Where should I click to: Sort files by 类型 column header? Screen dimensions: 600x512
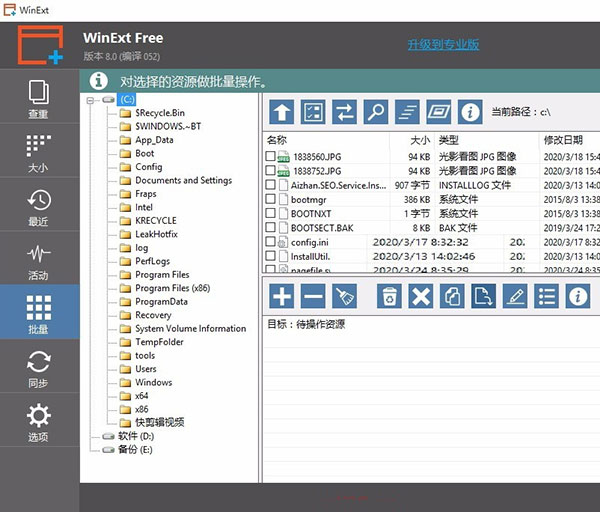tap(448, 140)
